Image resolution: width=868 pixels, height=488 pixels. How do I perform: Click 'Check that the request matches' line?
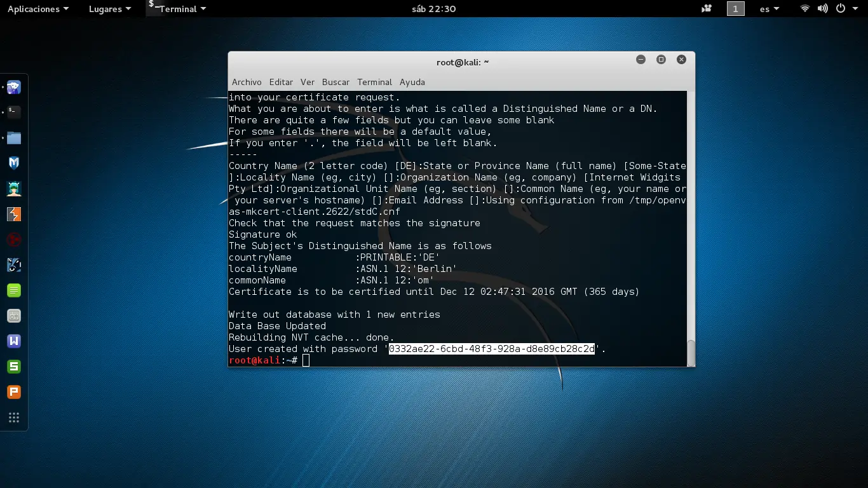click(355, 223)
